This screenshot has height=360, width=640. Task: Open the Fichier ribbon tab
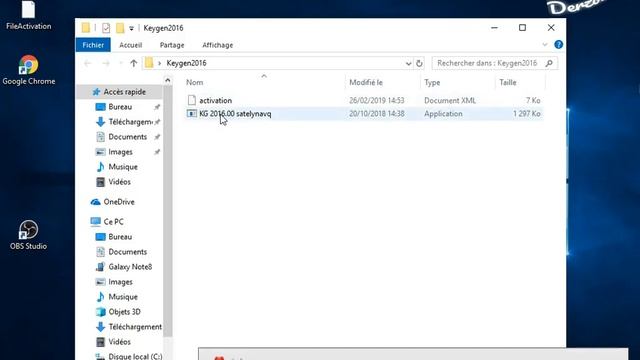(x=93, y=45)
